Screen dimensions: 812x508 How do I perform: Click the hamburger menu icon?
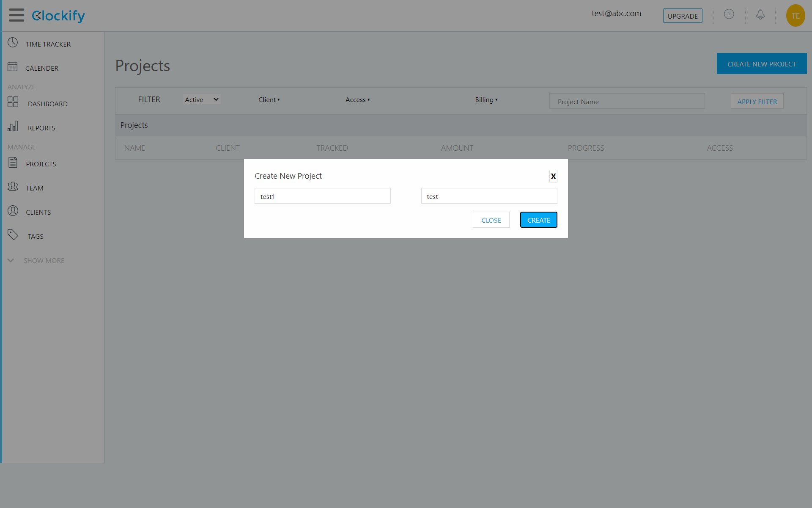(x=16, y=15)
